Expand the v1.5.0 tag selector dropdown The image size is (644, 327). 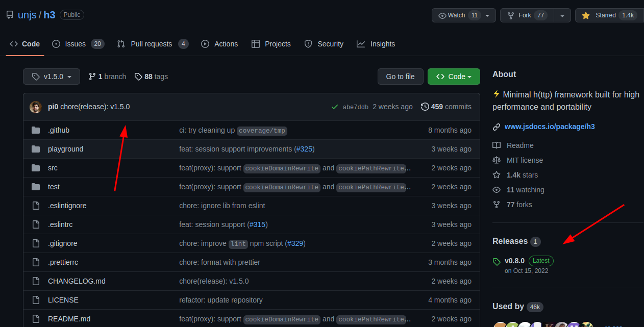click(52, 77)
